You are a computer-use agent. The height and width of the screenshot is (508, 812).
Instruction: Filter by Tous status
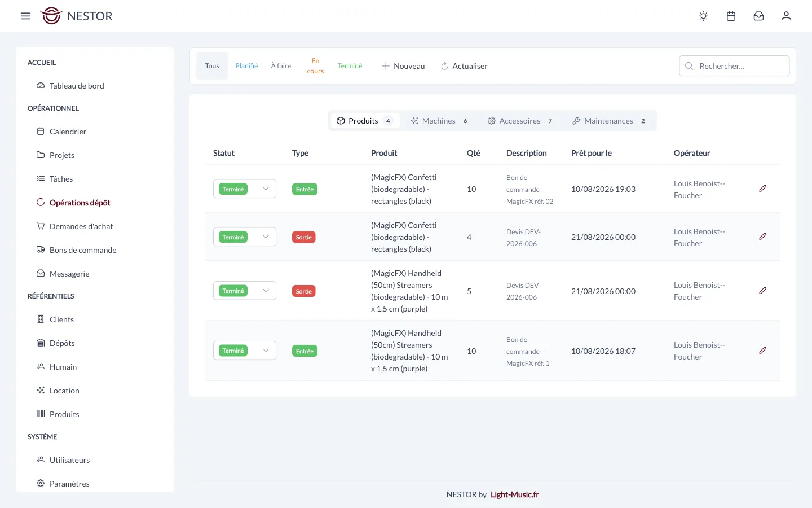212,66
